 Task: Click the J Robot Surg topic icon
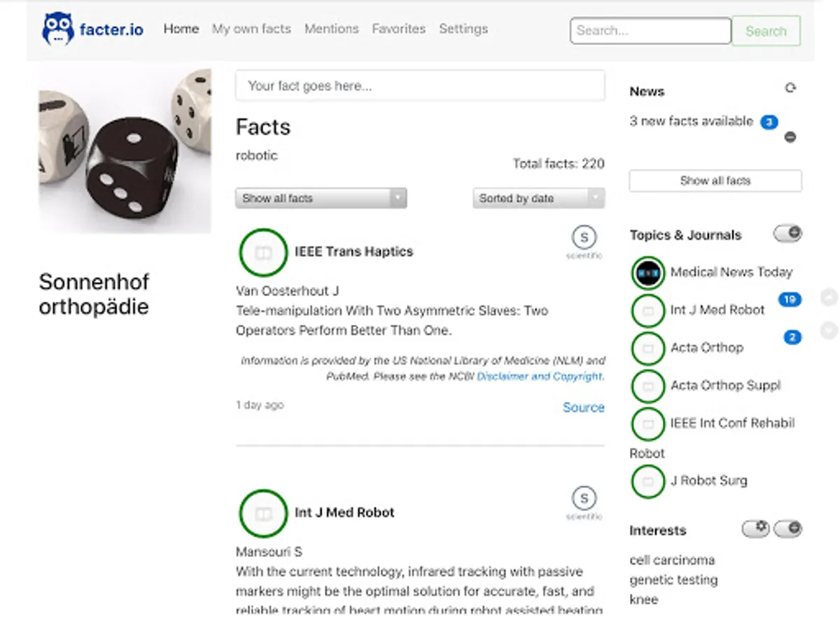pos(647,481)
